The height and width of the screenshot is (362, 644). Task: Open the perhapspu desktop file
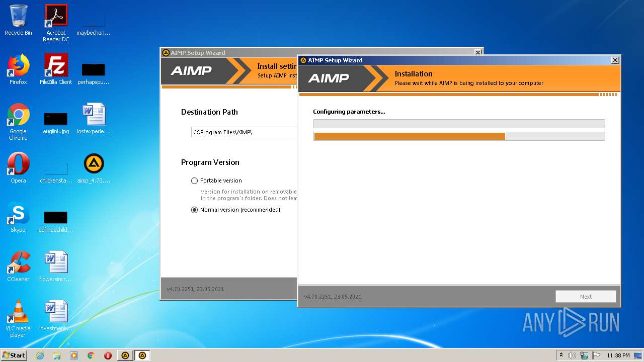coord(94,73)
